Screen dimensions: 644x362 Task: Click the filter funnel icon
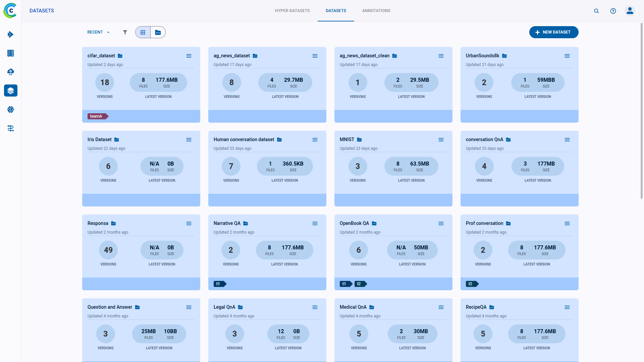[x=125, y=32]
